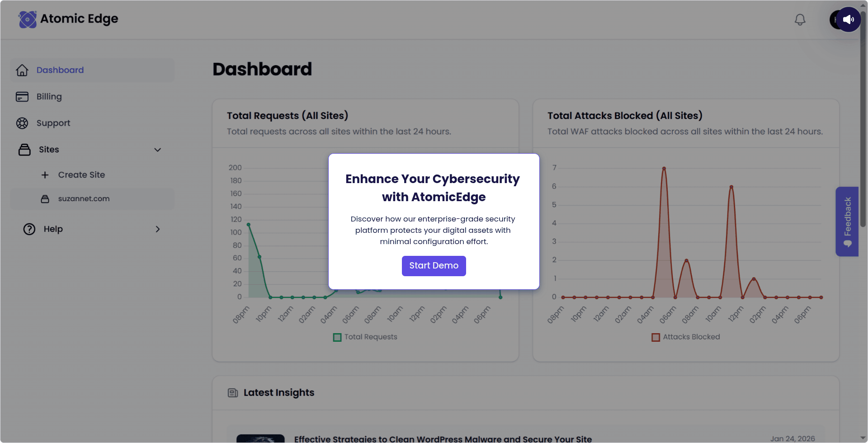Click the Sites server icon
Viewport: 868px width, 443px height.
click(24, 150)
